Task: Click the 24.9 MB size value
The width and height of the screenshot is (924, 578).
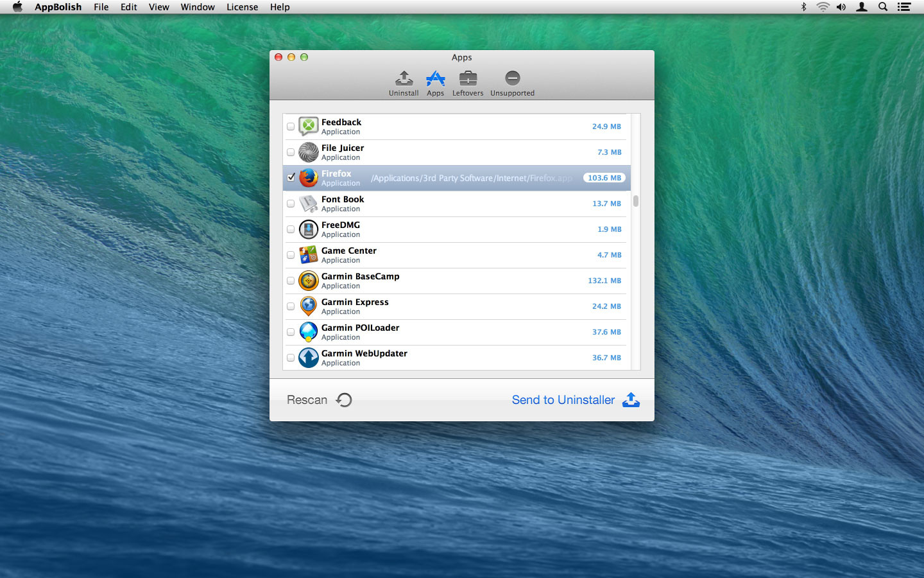Action: 606,127
